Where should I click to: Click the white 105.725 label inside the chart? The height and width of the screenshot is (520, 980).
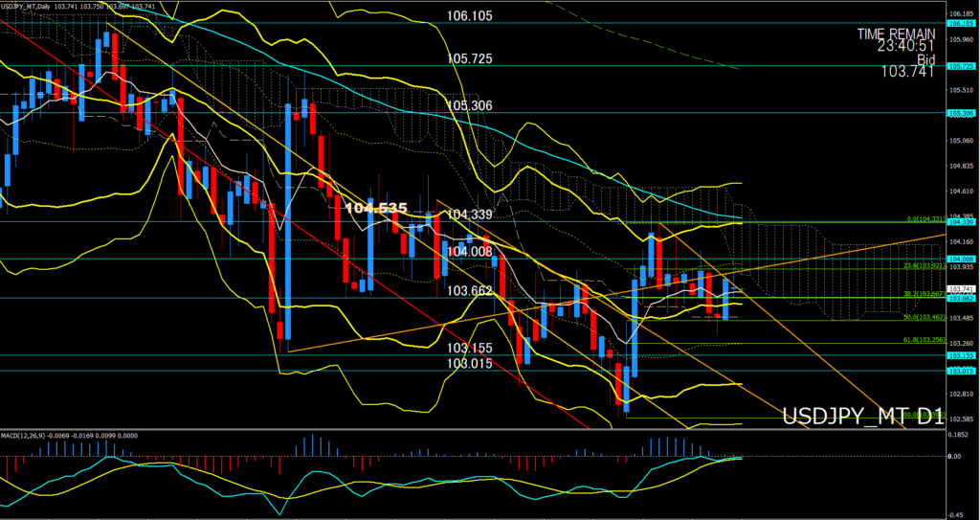point(469,58)
